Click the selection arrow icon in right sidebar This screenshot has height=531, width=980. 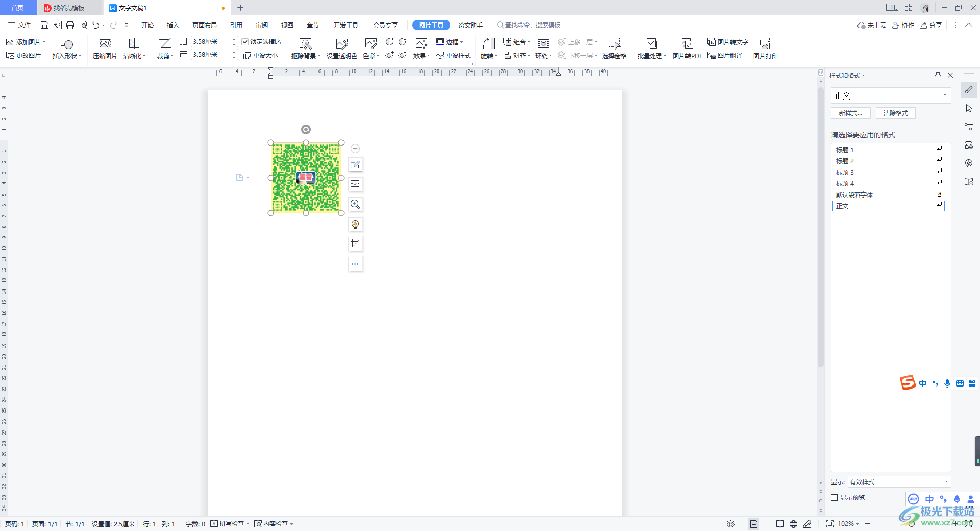tap(969, 108)
